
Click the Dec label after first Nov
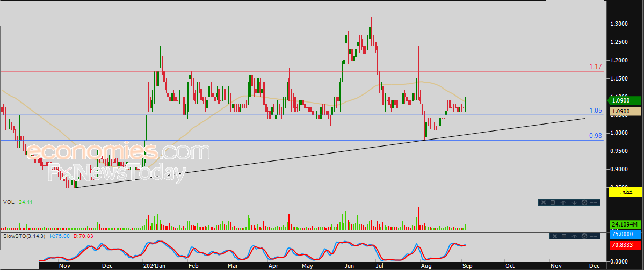(x=107, y=266)
